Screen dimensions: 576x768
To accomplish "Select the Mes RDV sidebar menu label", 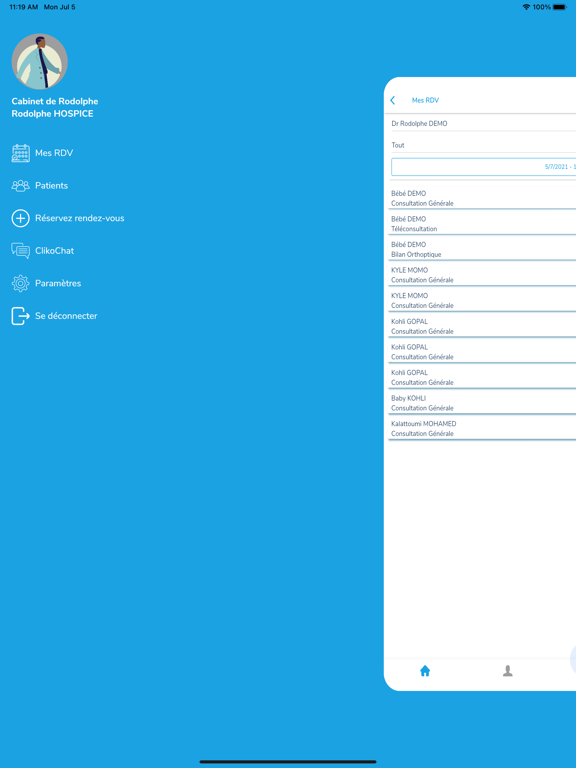I will point(54,153).
